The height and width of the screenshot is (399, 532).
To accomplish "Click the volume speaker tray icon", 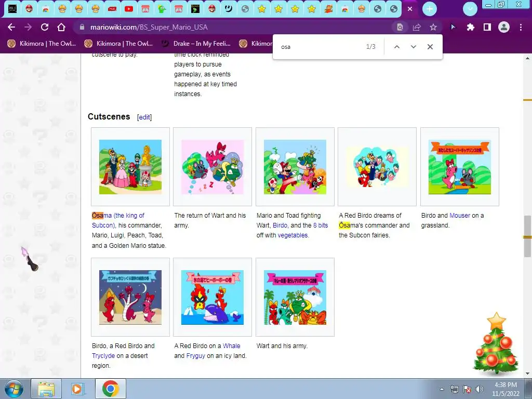I will (480, 389).
